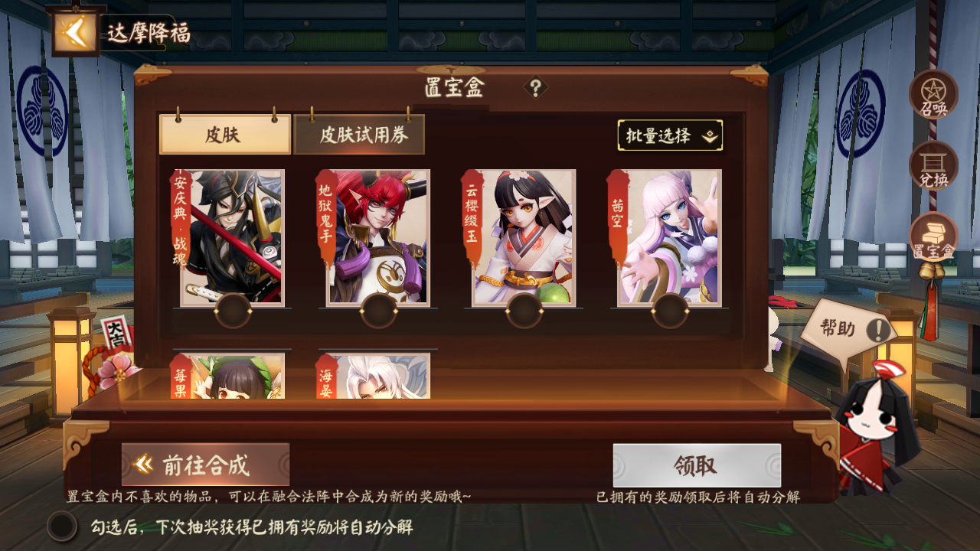Select the circle under 苗空 skin
This screenshot has width=980, height=551.
(670, 311)
